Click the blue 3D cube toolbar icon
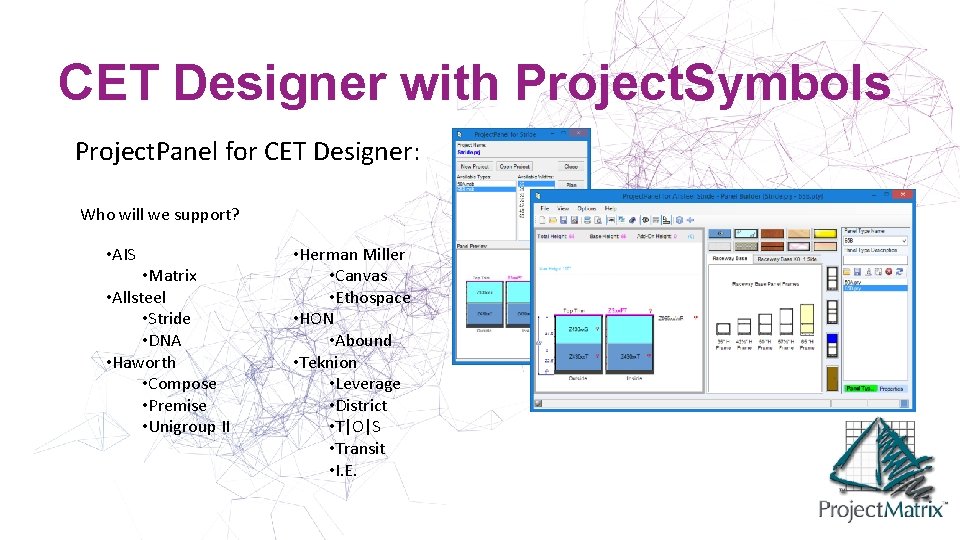The image size is (960, 540). pyautogui.click(x=680, y=220)
